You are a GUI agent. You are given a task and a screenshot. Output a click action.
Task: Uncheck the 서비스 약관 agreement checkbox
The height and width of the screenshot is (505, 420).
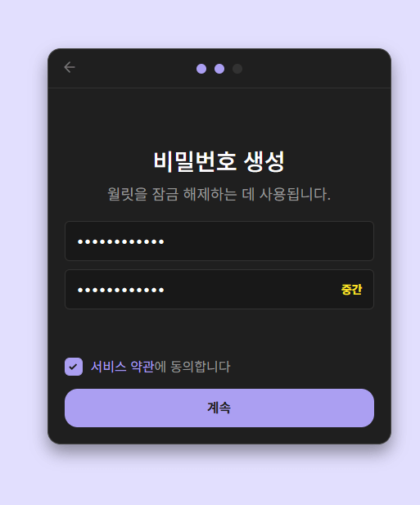74,367
